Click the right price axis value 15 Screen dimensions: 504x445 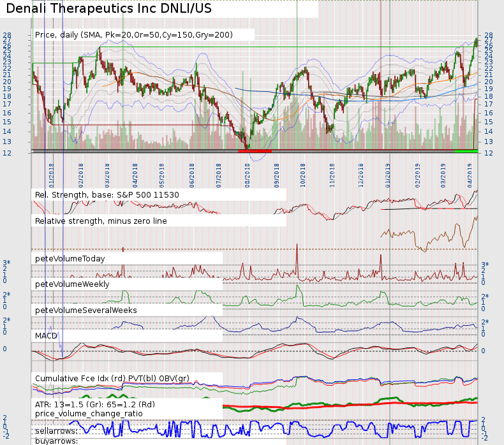tap(489, 122)
